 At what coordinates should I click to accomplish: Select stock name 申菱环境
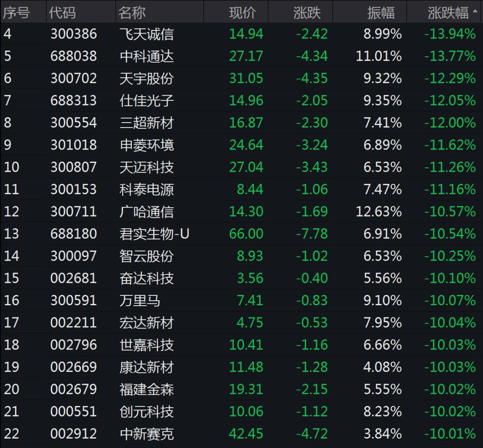coord(147,145)
